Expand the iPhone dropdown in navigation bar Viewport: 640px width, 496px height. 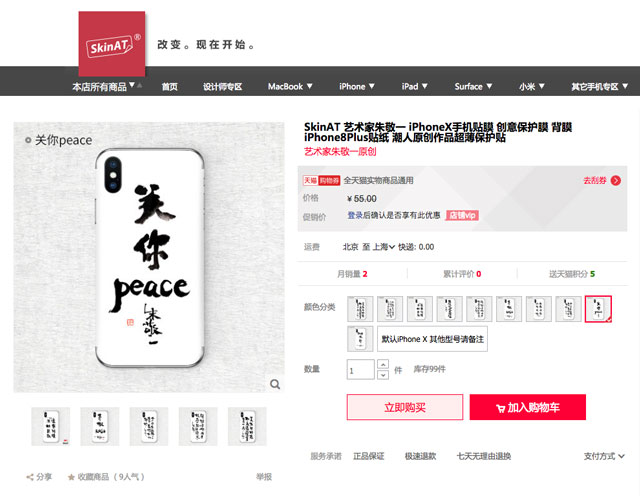(x=357, y=87)
